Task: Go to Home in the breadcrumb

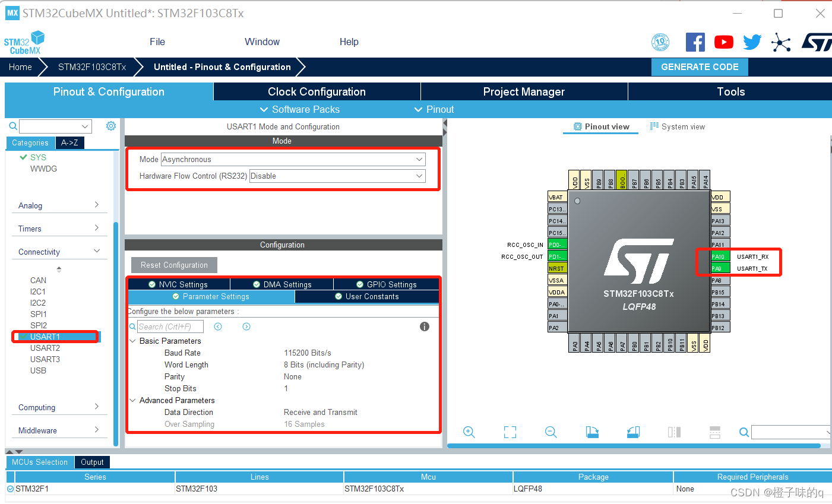Action: pos(20,67)
